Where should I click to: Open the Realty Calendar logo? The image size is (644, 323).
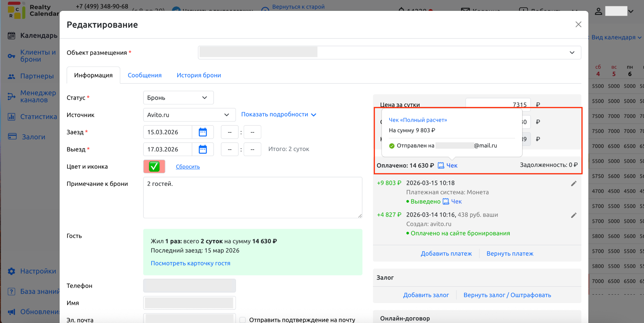click(x=33, y=10)
